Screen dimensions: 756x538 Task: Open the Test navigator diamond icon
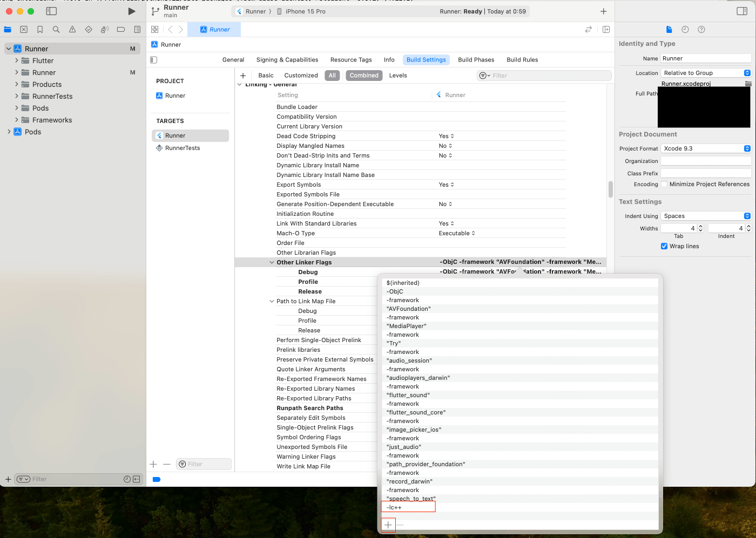point(89,30)
